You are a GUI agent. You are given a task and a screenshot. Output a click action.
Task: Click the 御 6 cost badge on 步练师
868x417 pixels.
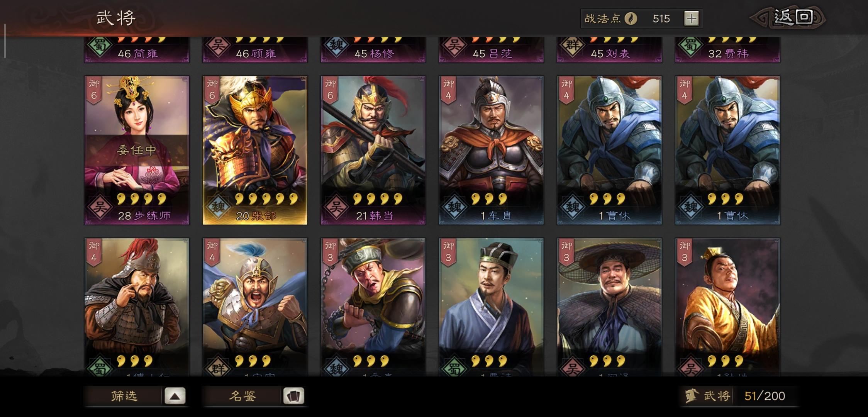point(94,90)
